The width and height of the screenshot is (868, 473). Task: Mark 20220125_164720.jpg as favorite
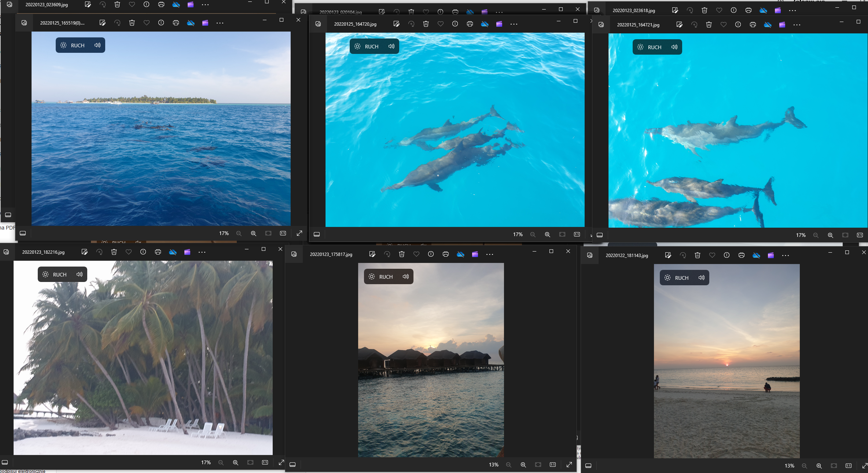point(441,24)
